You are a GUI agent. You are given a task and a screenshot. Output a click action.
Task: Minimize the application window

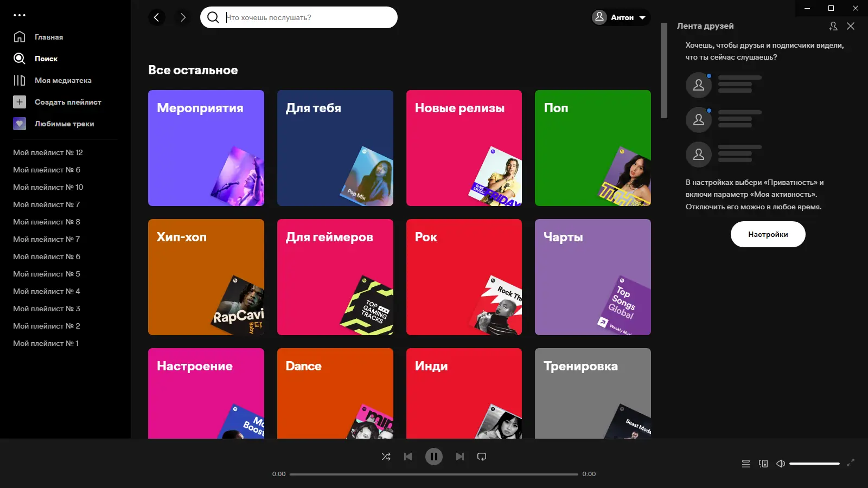pyautogui.click(x=807, y=8)
